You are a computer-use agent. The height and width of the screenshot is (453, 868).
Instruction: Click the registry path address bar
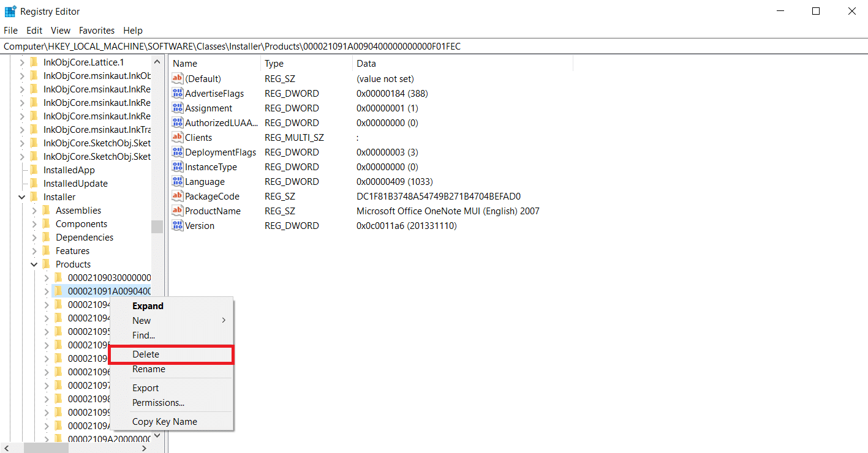[434, 47]
